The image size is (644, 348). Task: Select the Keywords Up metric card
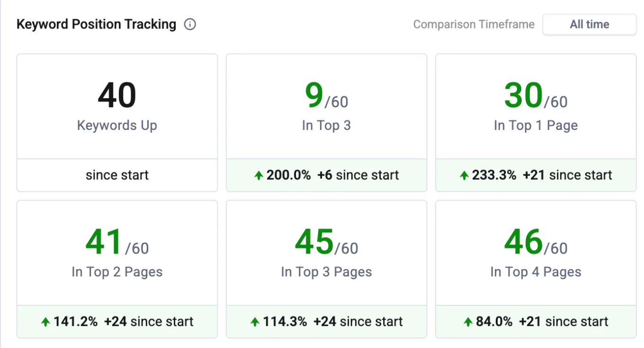117,106
